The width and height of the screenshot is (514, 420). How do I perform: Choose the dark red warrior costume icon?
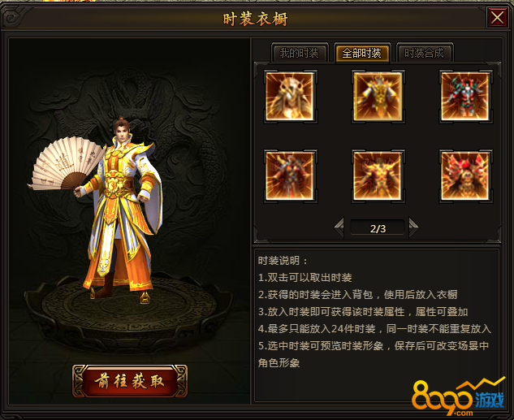290,176
